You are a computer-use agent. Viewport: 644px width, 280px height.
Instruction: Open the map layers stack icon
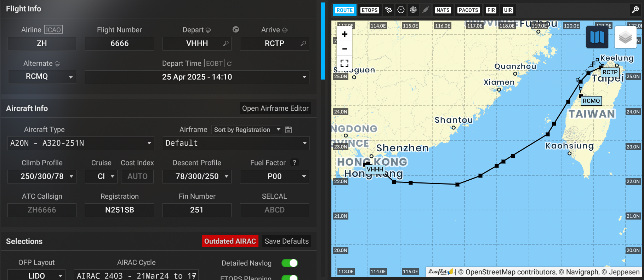625,37
